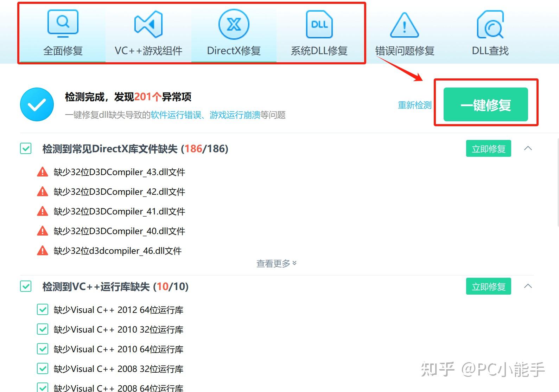Switch to the VC++游戏组件 tab label

[148, 51]
